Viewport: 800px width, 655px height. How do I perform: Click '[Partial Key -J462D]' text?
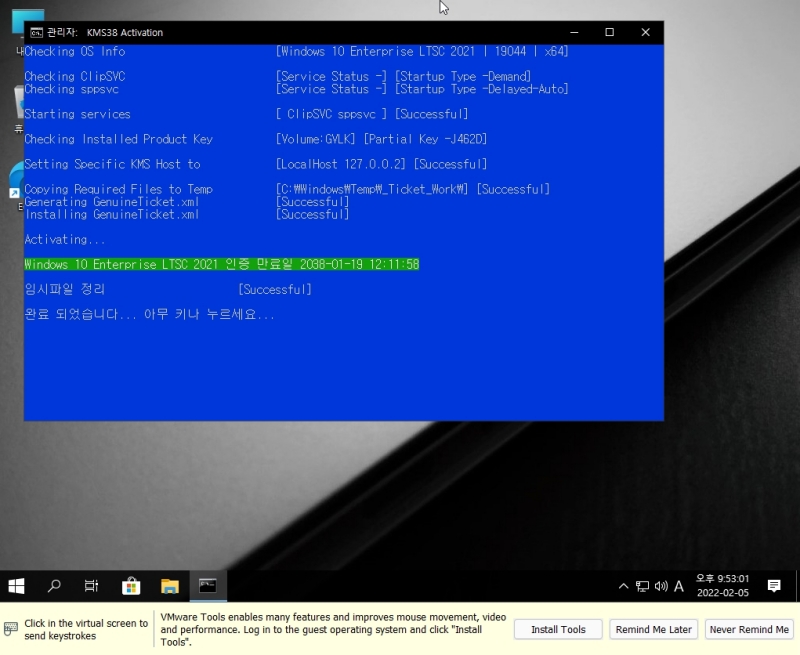(x=425, y=139)
